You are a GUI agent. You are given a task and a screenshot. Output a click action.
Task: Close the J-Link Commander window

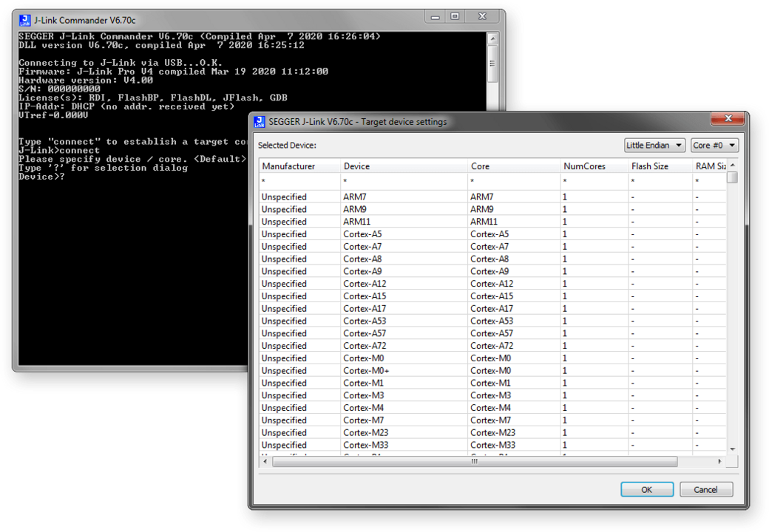[483, 17]
